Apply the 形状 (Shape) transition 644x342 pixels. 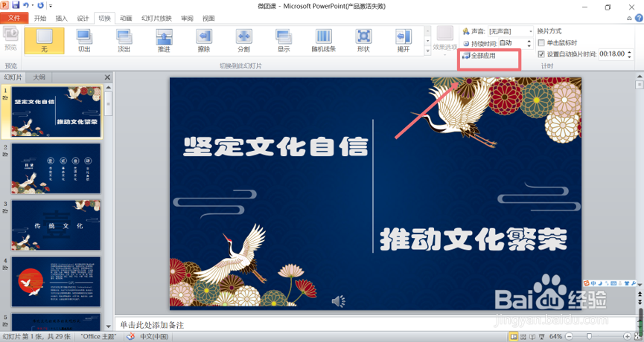(x=363, y=41)
